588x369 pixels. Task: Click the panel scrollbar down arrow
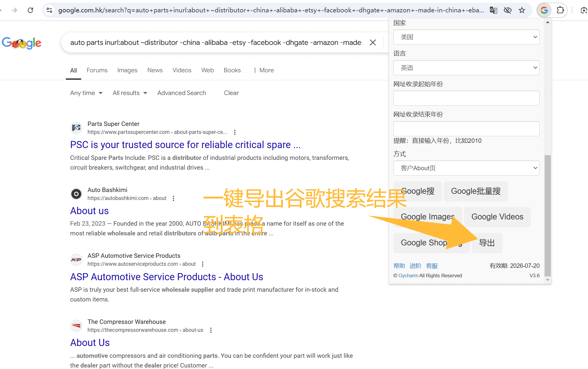(x=548, y=280)
